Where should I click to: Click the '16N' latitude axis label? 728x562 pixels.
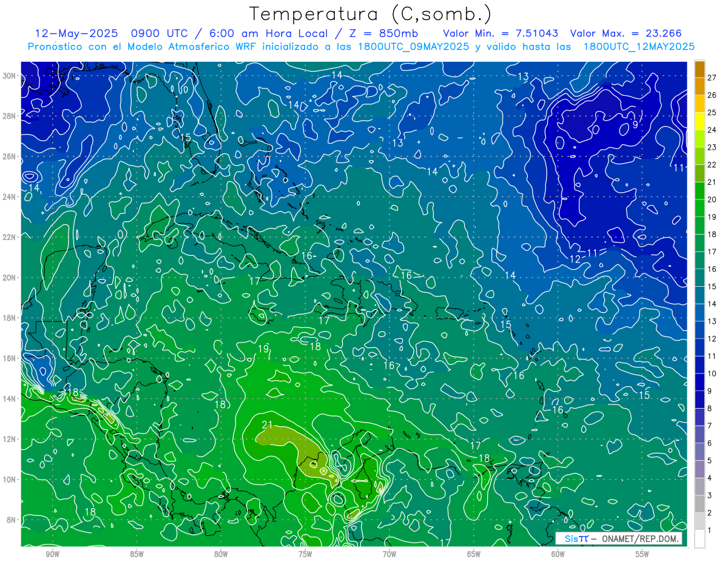tap(9, 358)
